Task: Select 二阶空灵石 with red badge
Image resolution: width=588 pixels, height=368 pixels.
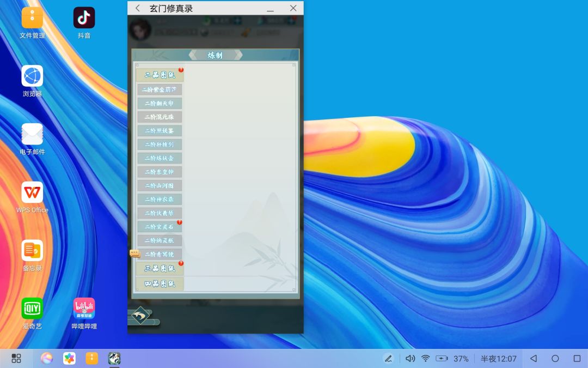Action: click(160, 227)
